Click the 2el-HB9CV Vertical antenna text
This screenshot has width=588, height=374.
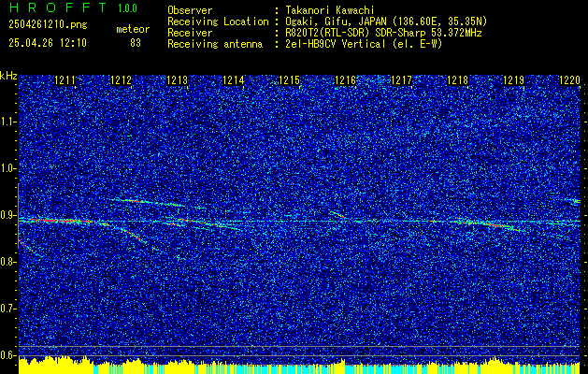click(x=365, y=44)
